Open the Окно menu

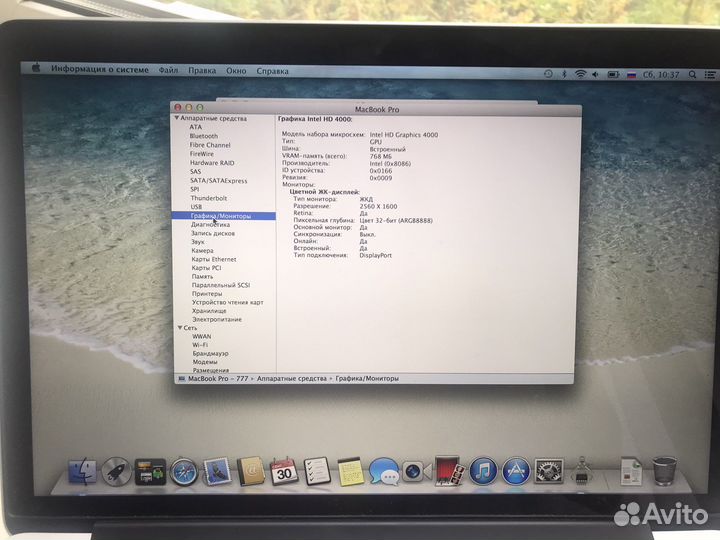click(236, 71)
